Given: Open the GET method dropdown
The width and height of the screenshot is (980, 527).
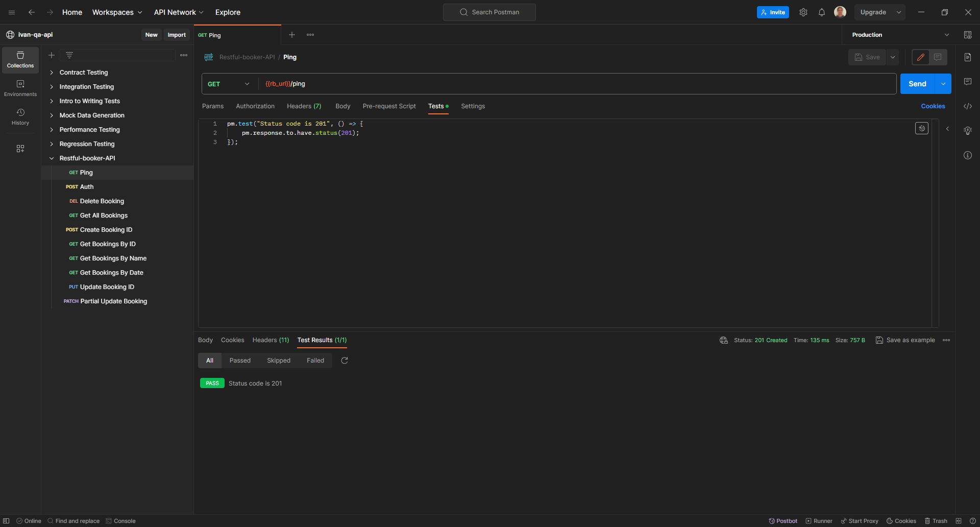Looking at the screenshot, I should pyautogui.click(x=229, y=84).
